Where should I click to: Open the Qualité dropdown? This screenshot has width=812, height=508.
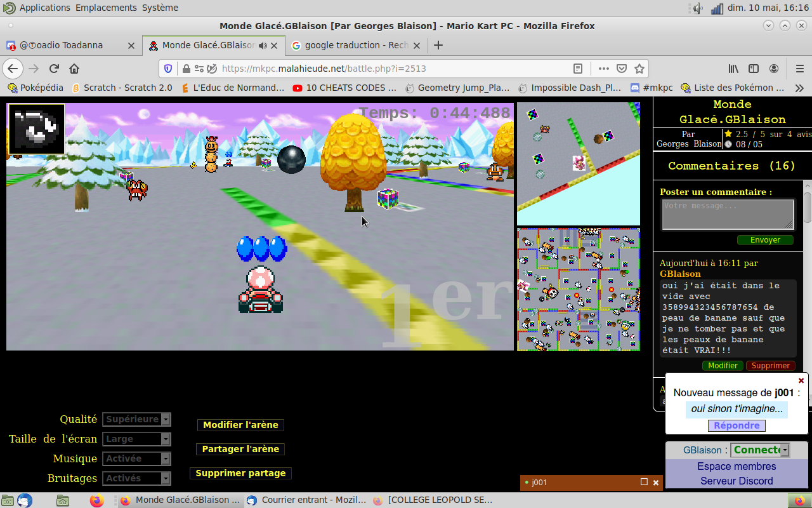pos(137,419)
